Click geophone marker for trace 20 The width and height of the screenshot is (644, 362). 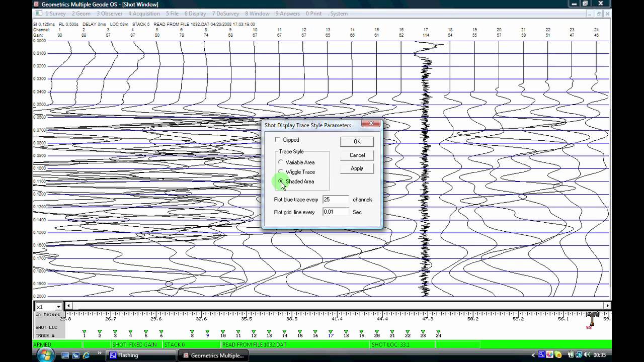(377, 332)
